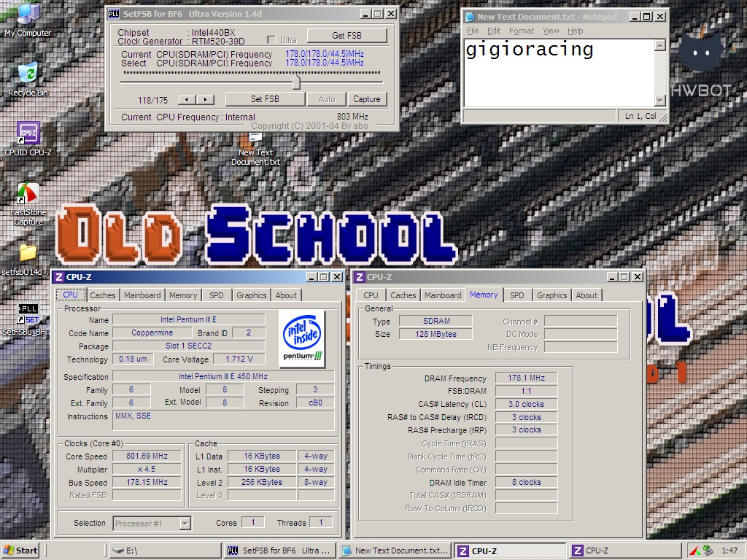This screenshot has height=560, width=747.
Task: Click the Intel Pentium III E name field
Action: click(x=188, y=319)
